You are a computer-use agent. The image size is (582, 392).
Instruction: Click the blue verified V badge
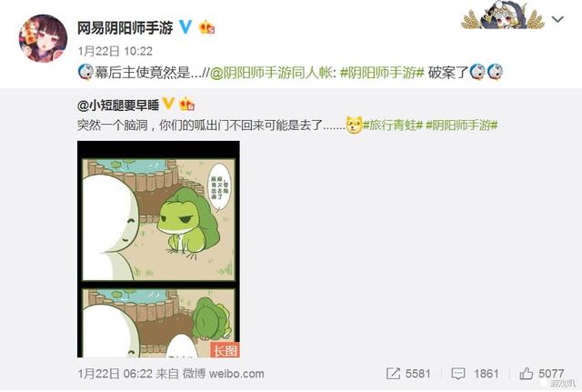click(x=186, y=27)
